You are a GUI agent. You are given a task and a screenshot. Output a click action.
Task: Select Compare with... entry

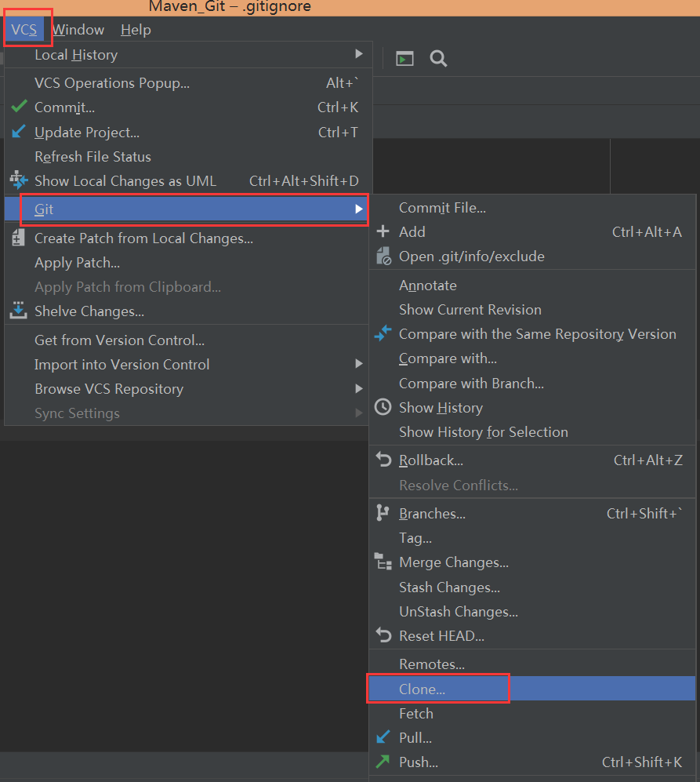(532, 358)
